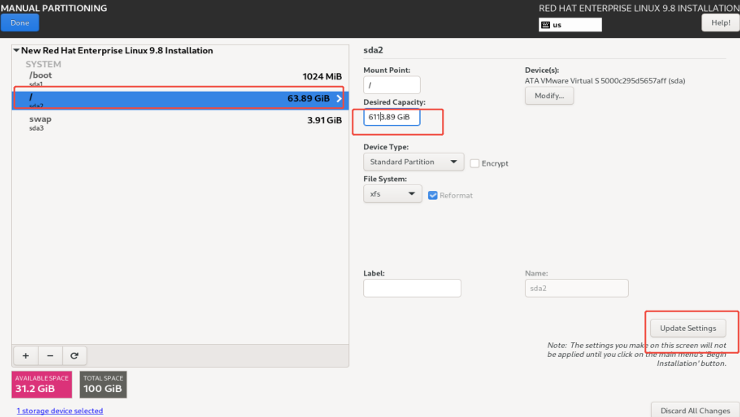Screen dimensions: 740x417
Task: Remove selected partition with minus icon
Action: point(50,356)
